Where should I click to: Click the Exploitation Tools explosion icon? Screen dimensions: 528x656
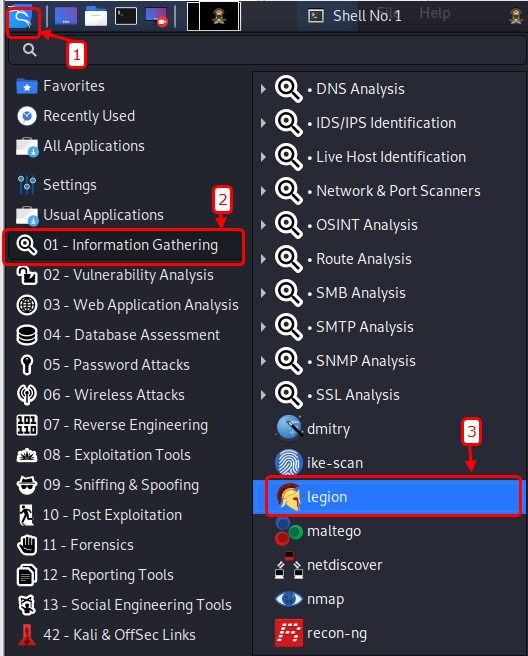(x=27, y=455)
